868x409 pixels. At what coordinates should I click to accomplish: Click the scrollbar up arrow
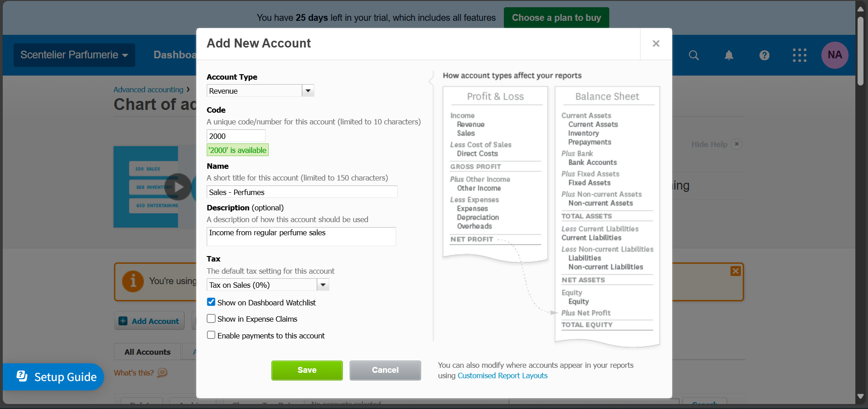click(860, 9)
